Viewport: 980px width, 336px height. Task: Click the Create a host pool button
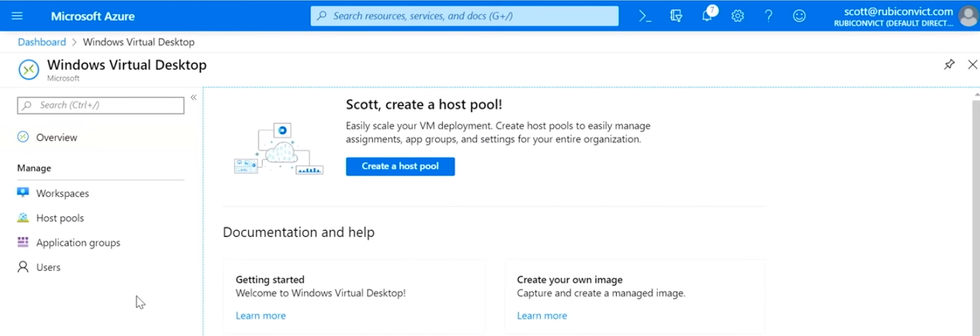click(400, 166)
